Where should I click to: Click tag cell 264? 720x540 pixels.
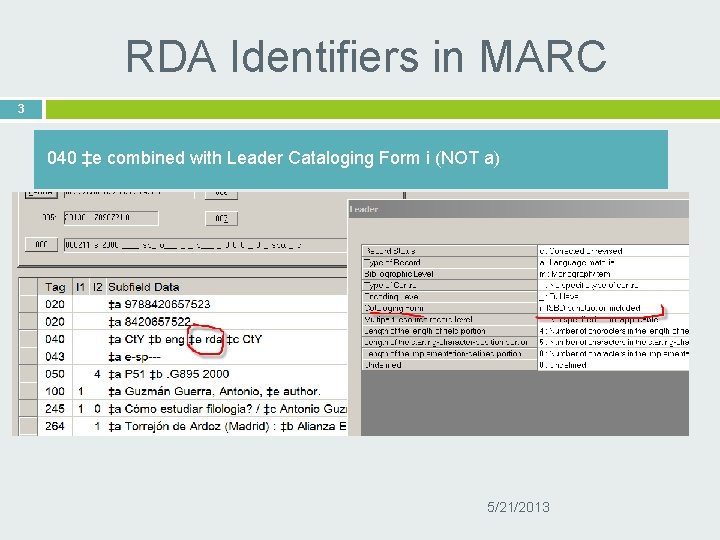tap(55, 426)
